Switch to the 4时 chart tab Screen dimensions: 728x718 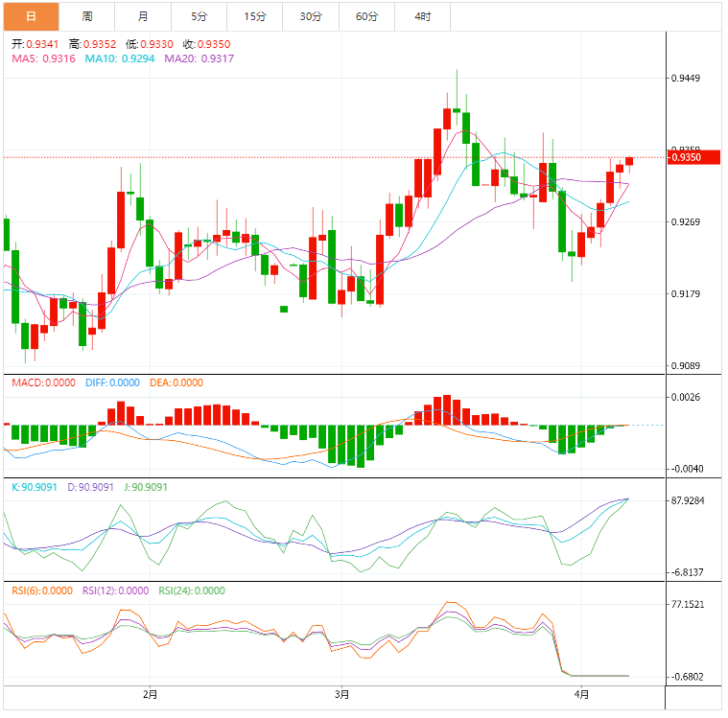(x=423, y=16)
